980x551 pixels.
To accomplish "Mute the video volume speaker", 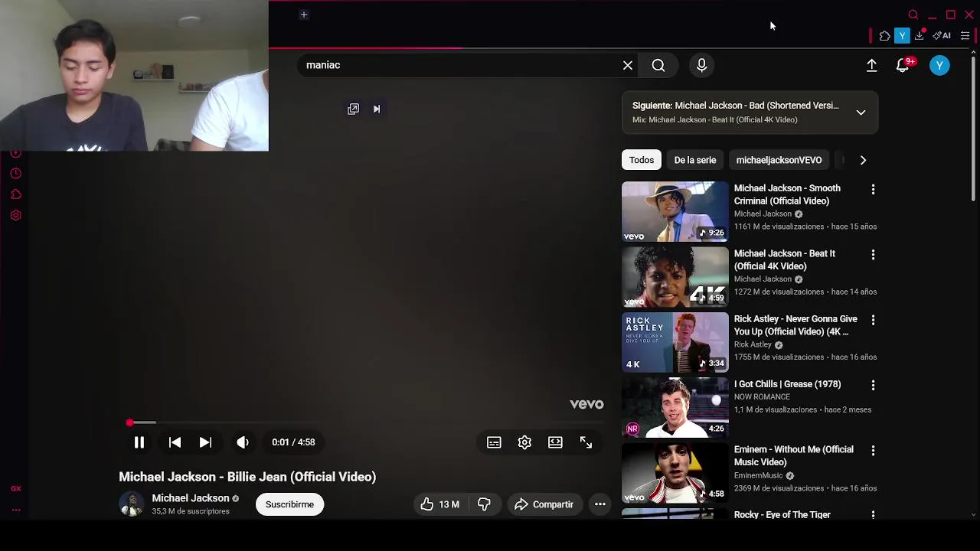I will 243,442.
